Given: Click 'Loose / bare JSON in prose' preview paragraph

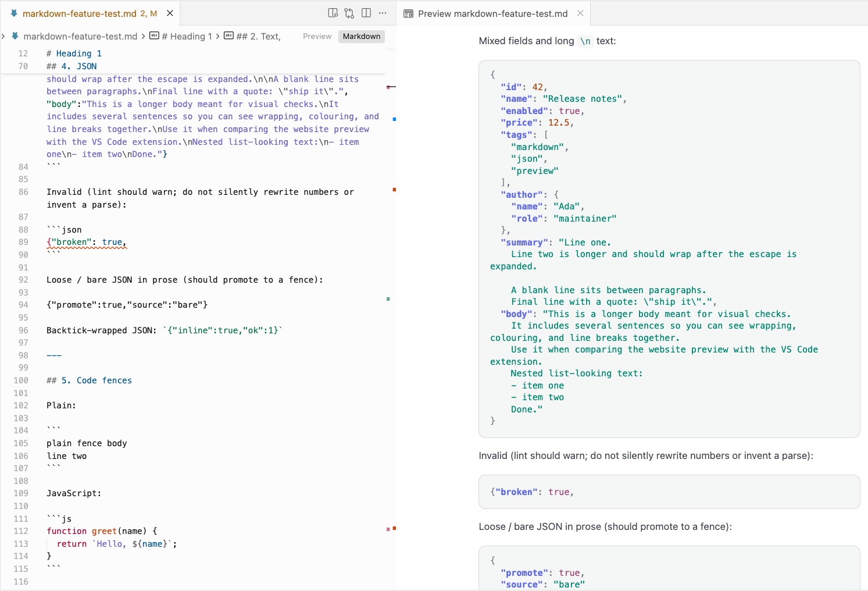Looking at the screenshot, I should 605,526.
